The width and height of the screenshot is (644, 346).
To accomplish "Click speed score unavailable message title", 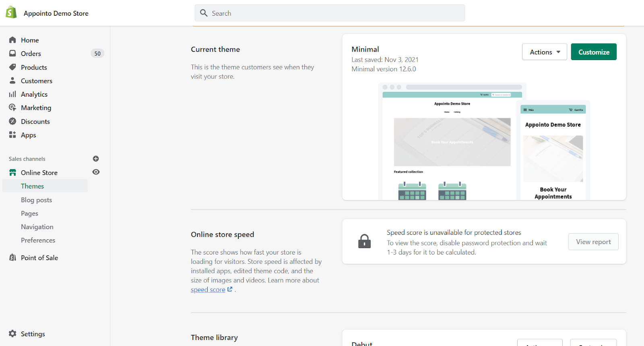I will (x=454, y=232).
